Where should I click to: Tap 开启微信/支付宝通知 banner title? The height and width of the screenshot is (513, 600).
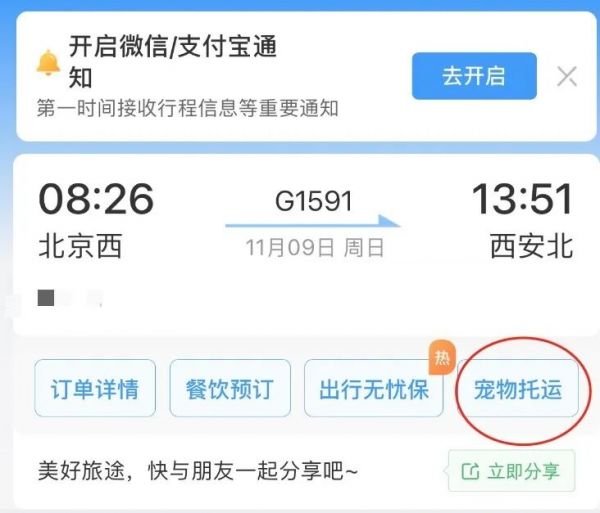pyautogui.click(x=173, y=61)
